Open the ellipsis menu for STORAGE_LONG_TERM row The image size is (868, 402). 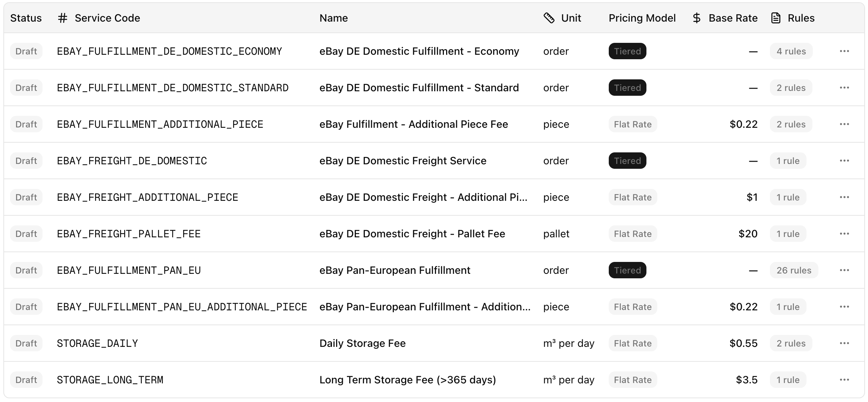pos(844,380)
